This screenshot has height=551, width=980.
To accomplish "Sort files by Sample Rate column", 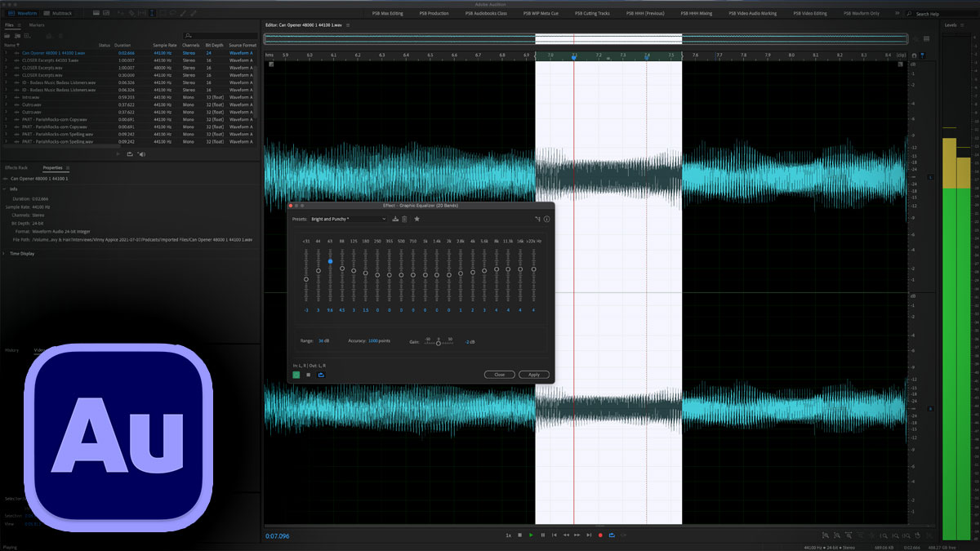I will tap(166, 45).
